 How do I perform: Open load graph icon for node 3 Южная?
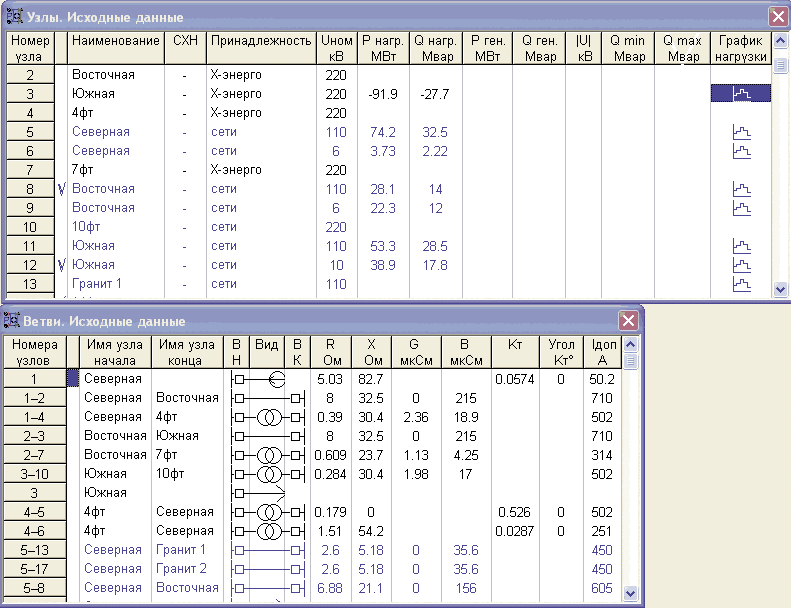(x=741, y=94)
